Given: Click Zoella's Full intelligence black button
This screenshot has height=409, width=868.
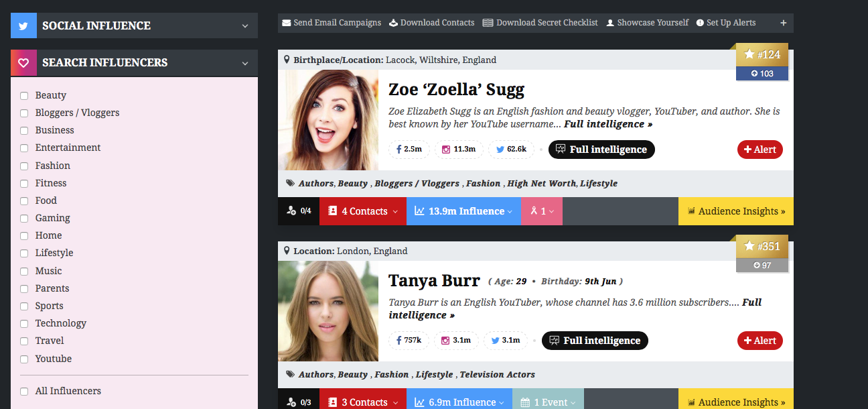Looking at the screenshot, I should [x=601, y=150].
